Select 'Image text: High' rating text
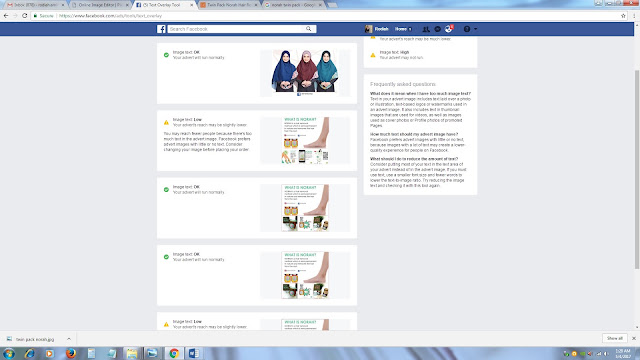This screenshot has height=360, width=640. pyautogui.click(x=394, y=52)
